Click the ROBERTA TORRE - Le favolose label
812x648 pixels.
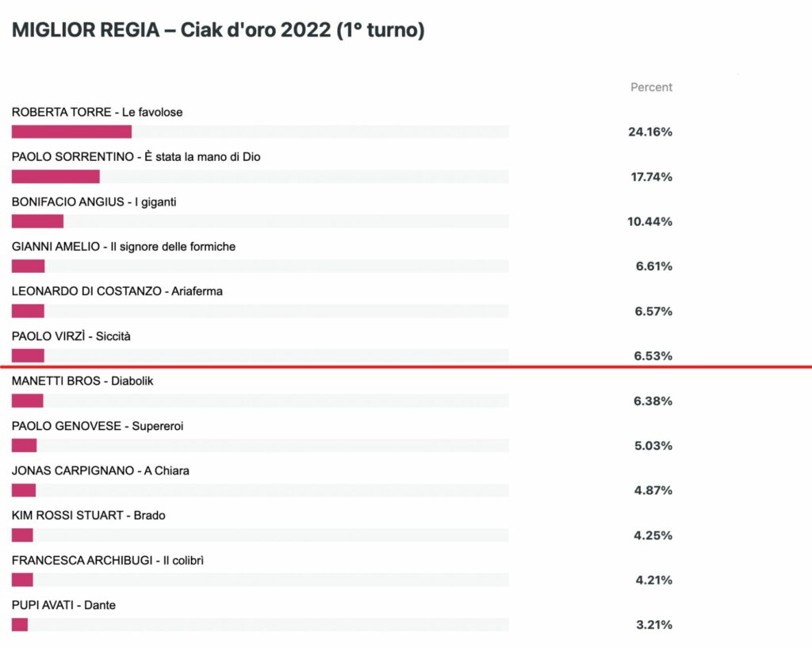click(x=97, y=113)
